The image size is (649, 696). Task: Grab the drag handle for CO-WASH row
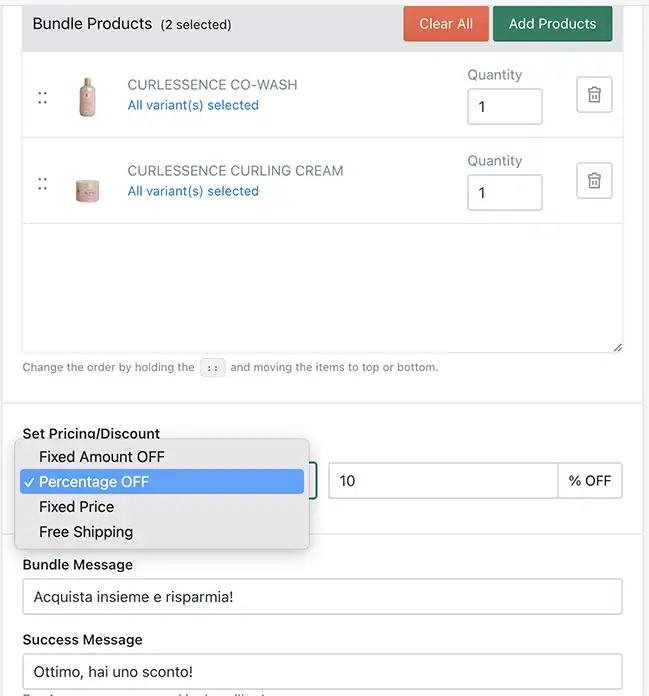coord(43,98)
